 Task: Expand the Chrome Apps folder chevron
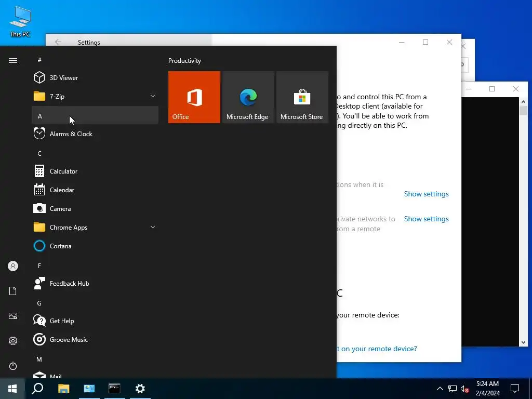(x=153, y=228)
